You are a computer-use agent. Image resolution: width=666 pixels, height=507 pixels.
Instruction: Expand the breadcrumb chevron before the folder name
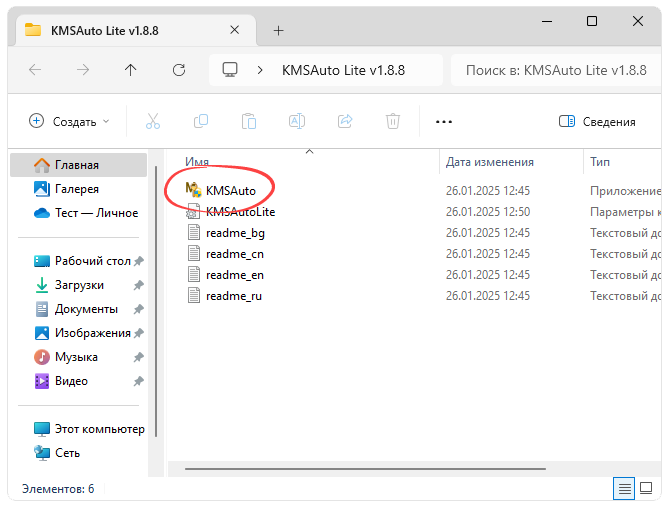[261, 70]
